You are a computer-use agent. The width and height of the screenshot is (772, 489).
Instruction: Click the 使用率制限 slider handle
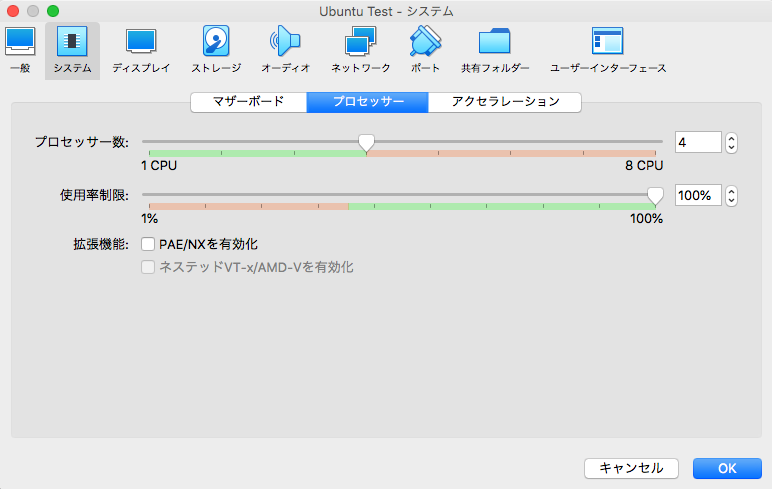tap(655, 196)
